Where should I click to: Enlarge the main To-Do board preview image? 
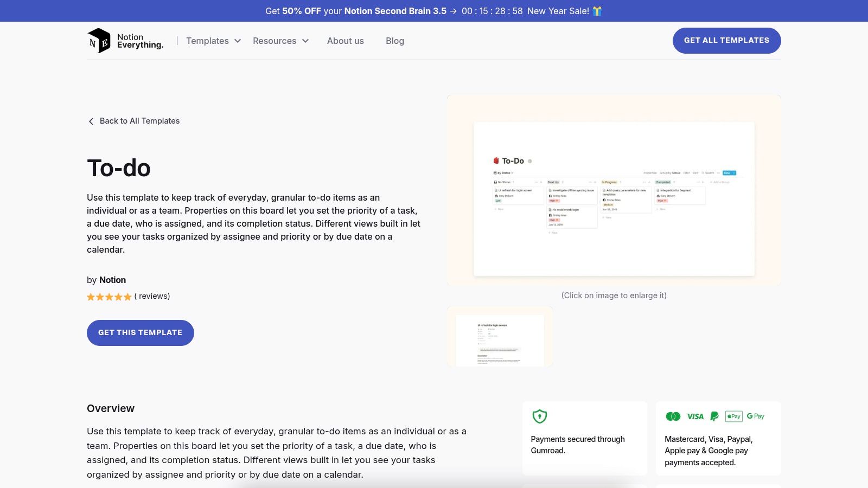pos(614,198)
